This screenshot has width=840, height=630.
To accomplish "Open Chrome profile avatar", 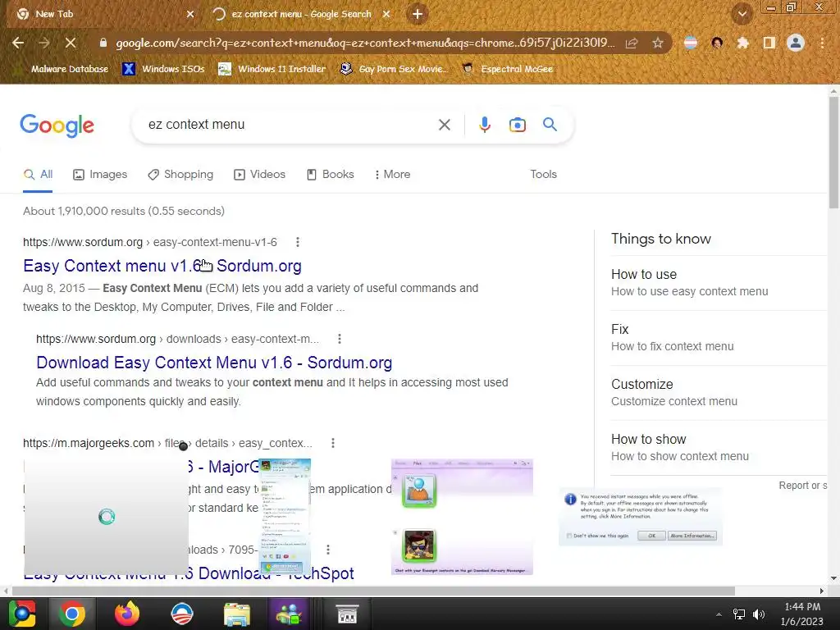I will click(796, 43).
